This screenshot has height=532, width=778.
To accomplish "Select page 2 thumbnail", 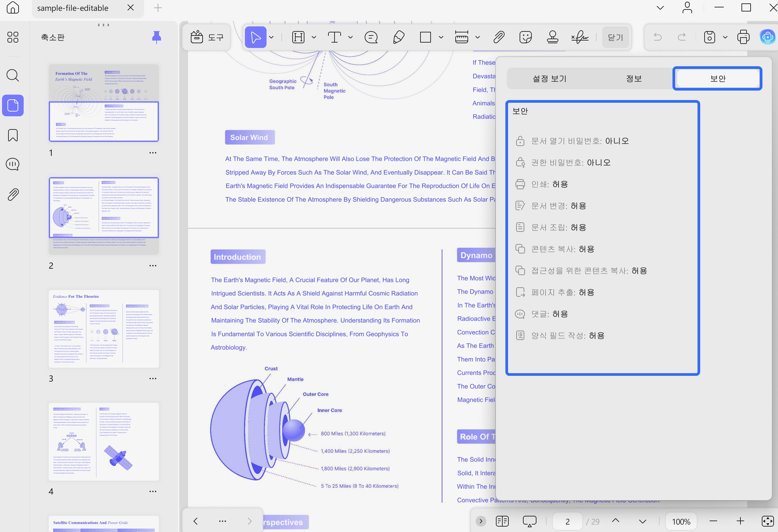I will tap(104, 216).
